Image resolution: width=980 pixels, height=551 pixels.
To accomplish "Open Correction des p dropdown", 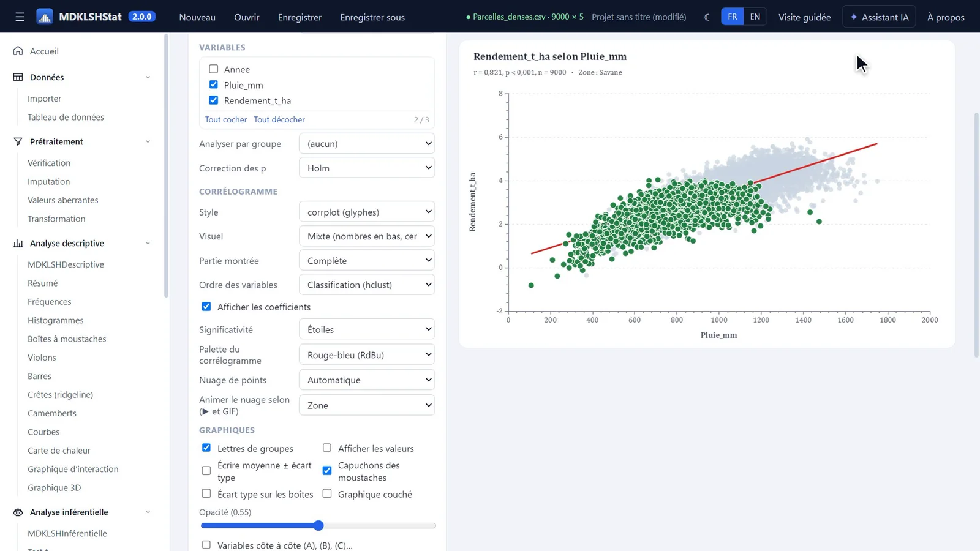I will (x=367, y=168).
